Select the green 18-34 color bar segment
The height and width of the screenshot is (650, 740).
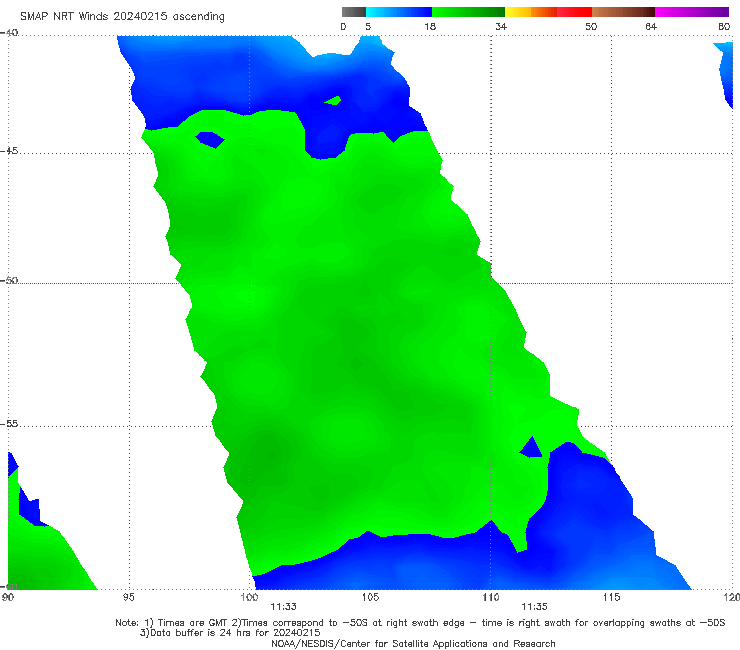pos(468,12)
